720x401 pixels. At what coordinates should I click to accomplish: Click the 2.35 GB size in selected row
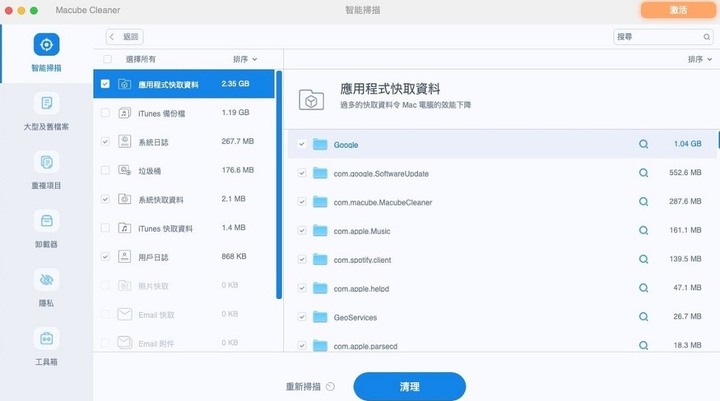pos(235,84)
